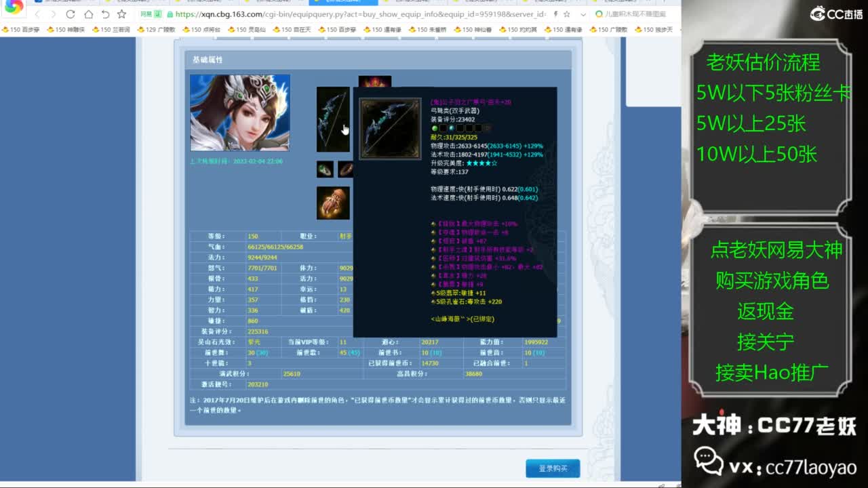The width and height of the screenshot is (868, 488).
Task: Click the character portrait image
Action: click(x=239, y=113)
